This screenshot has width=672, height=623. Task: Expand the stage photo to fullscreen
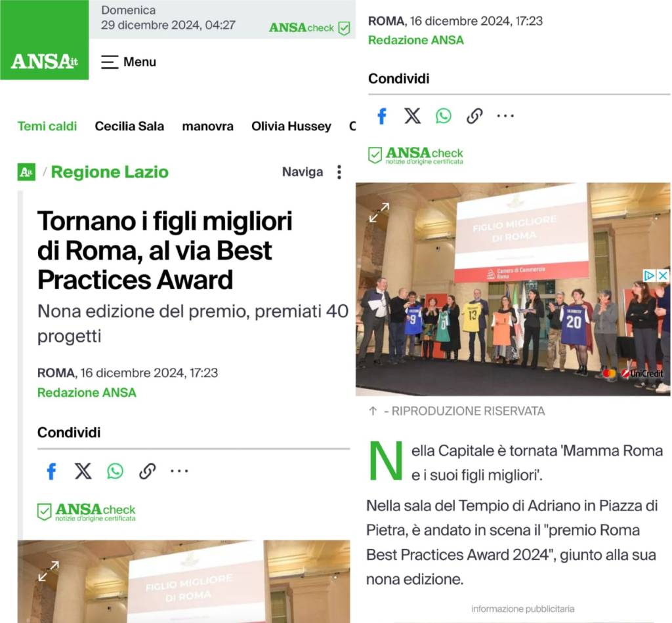379,212
